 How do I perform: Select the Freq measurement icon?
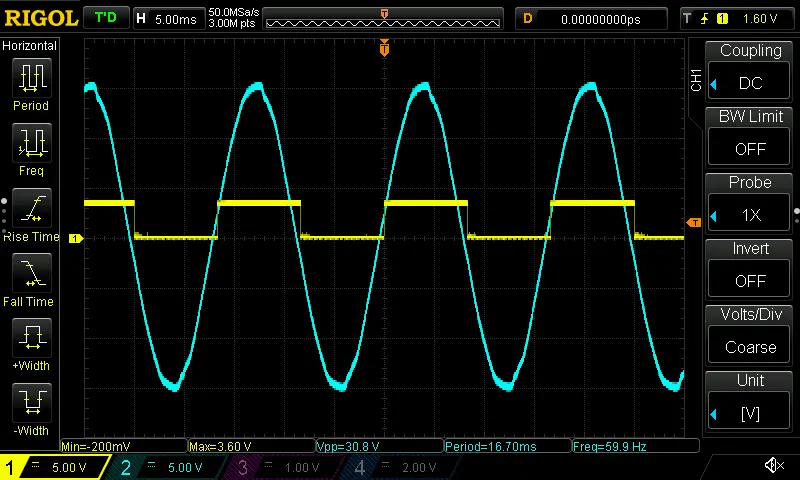pos(31,143)
